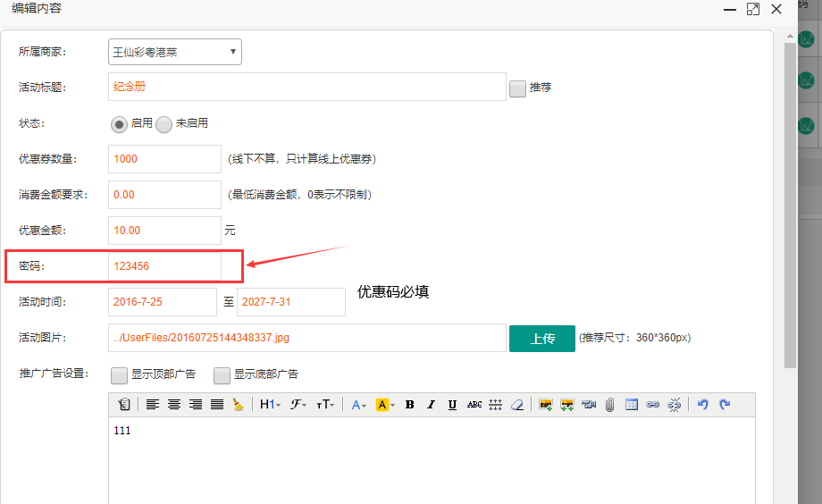
Task: Apply italic formatting in editor toolbar
Action: pos(431,405)
